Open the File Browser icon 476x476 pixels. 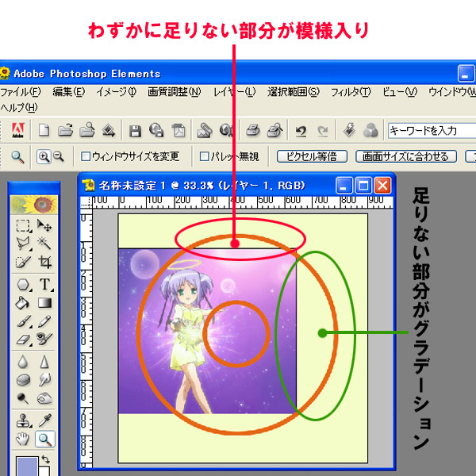coord(86,130)
